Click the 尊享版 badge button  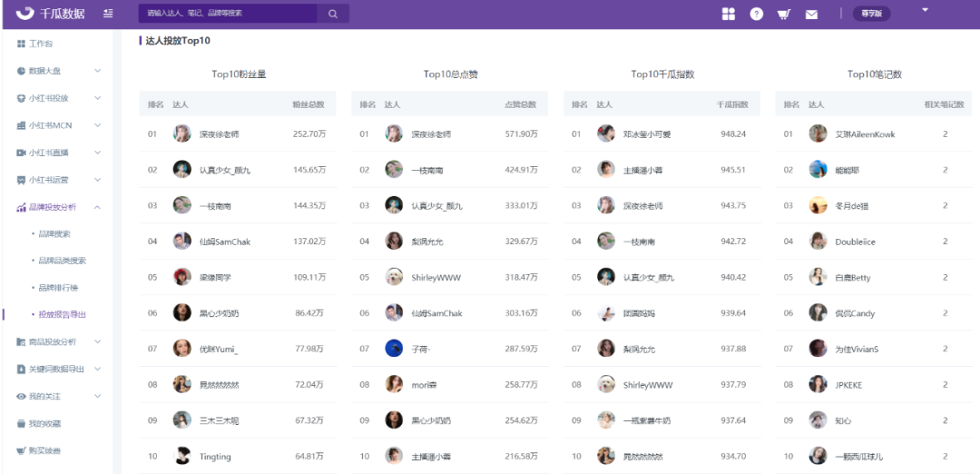click(871, 14)
